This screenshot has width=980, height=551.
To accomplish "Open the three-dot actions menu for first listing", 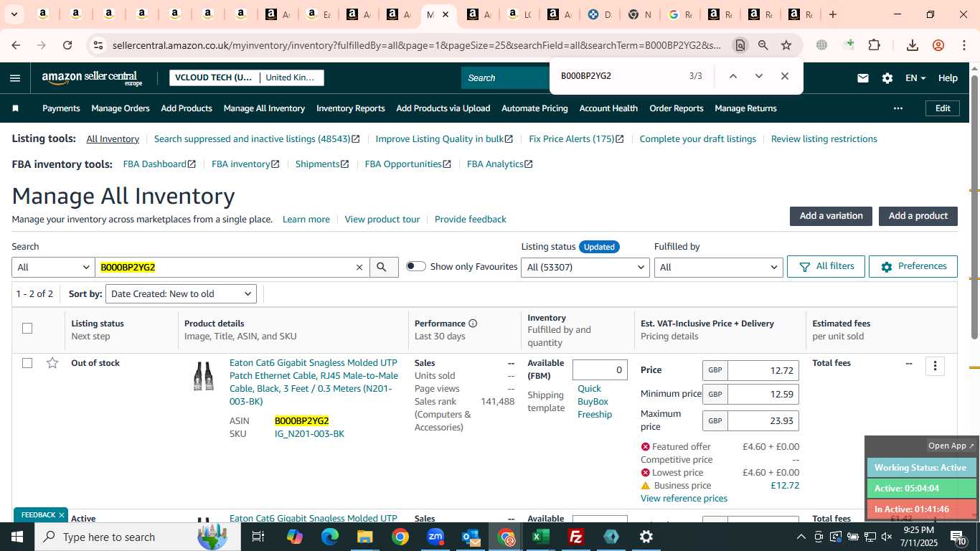I will (935, 366).
